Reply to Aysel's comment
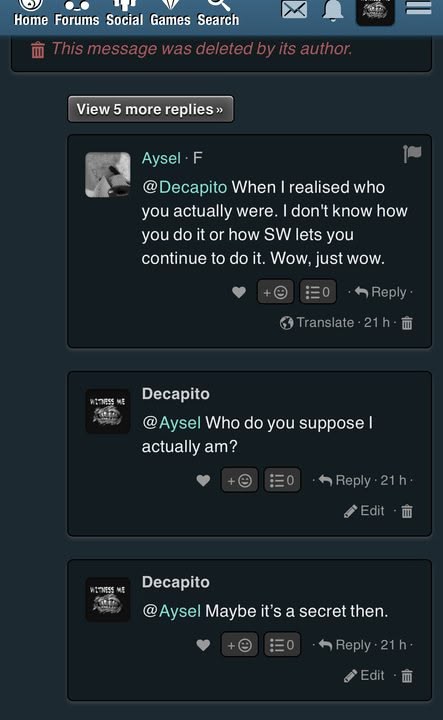The image size is (443, 720). [x=381, y=292]
